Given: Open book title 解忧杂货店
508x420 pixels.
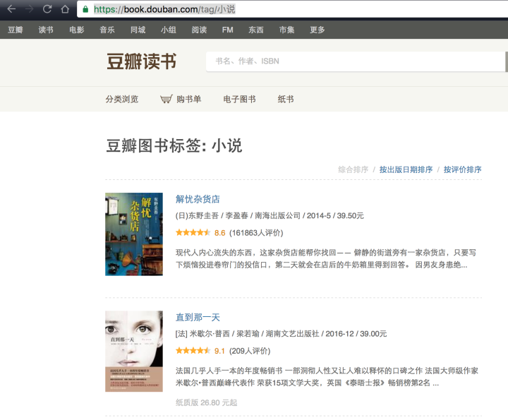Looking at the screenshot, I should pyautogui.click(x=198, y=199).
